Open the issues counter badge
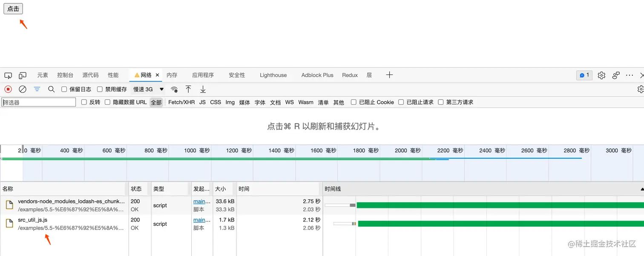 click(584, 75)
